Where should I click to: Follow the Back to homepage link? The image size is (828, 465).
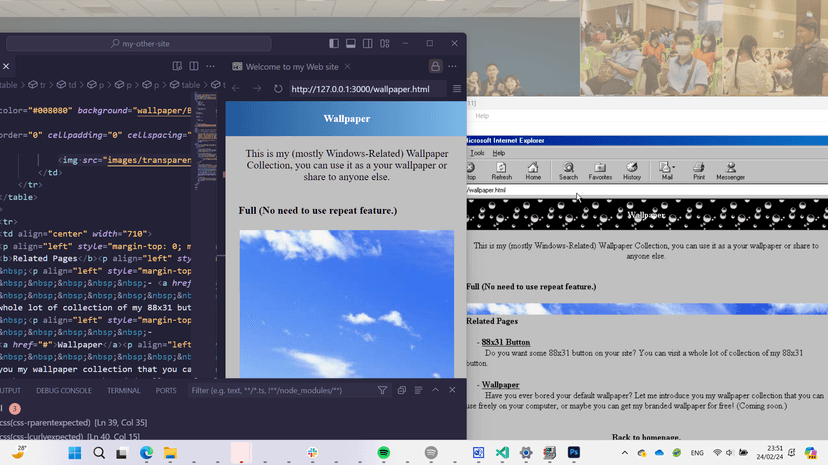coord(646,438)
